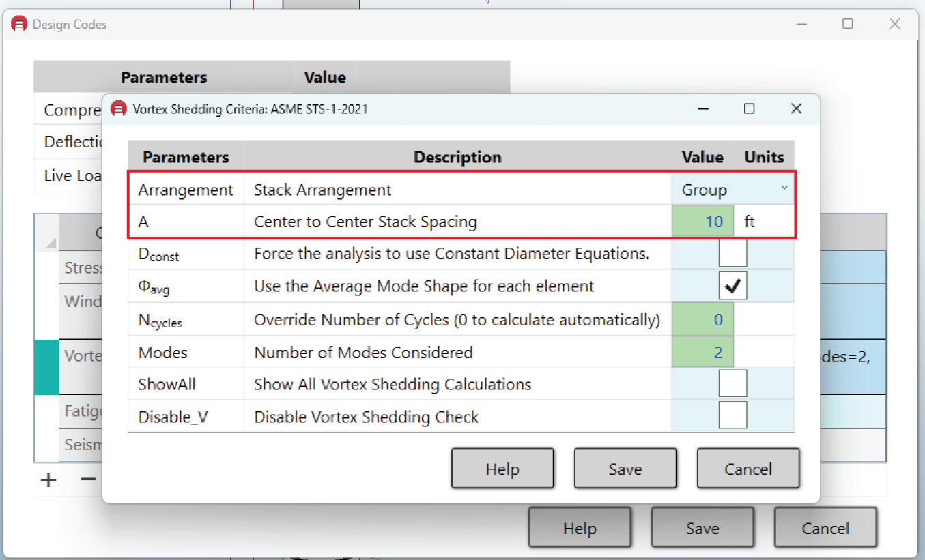Click the teal row selector in Design Codes
The image size is (925, 560).
coord(46,367)
